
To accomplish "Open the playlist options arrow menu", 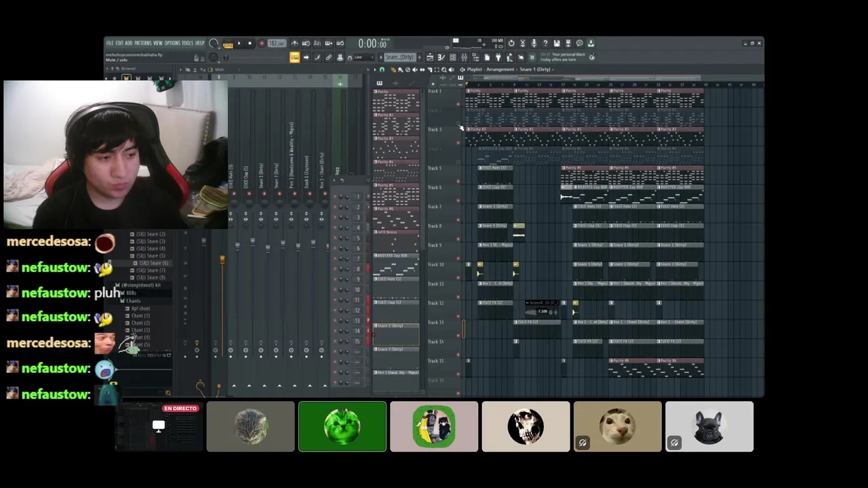I will tap(375, 70).
